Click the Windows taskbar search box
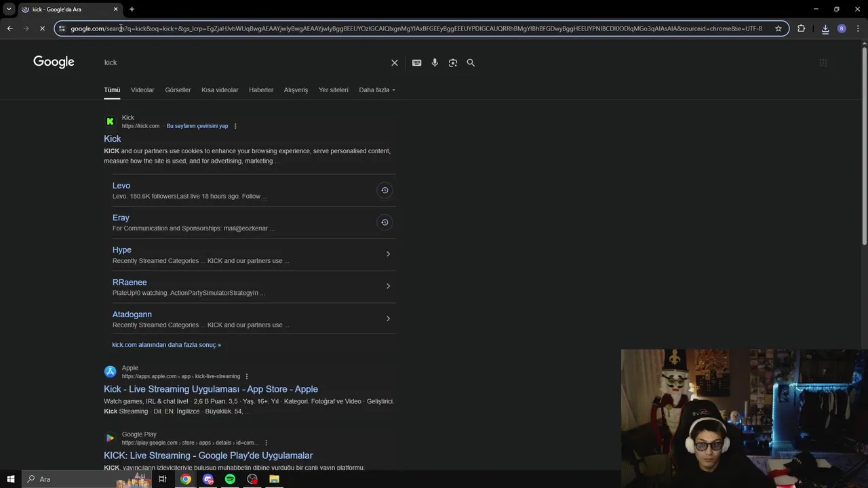The width and height of the screenshot is (868, 488). click(87, 479)
